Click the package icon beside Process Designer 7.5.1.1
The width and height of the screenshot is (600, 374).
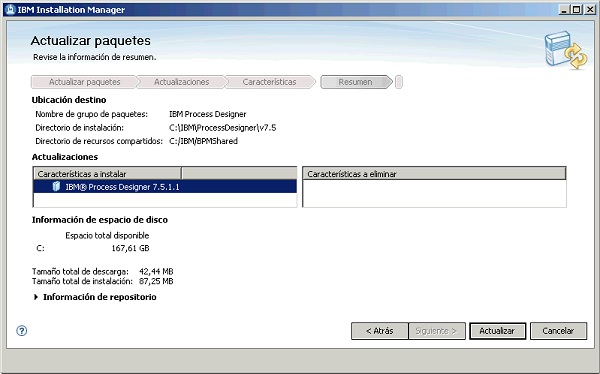click(56, 186)
